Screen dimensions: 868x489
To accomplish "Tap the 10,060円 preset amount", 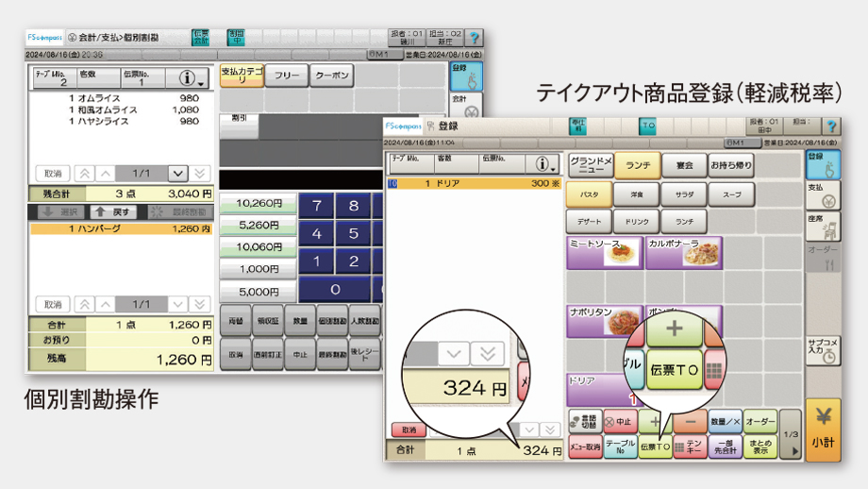I will (258, 247).
